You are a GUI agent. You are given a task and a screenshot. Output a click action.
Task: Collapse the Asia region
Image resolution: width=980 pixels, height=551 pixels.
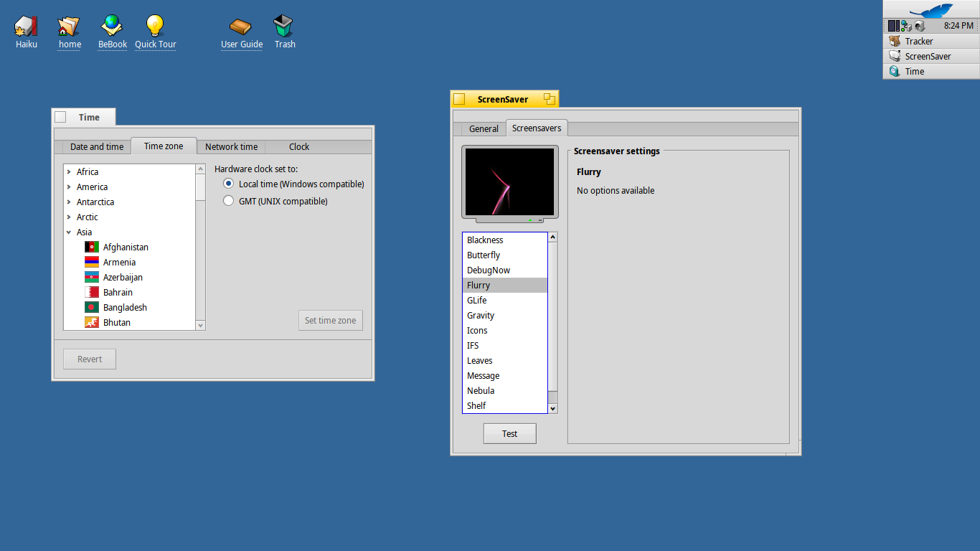tap(69, 232)
